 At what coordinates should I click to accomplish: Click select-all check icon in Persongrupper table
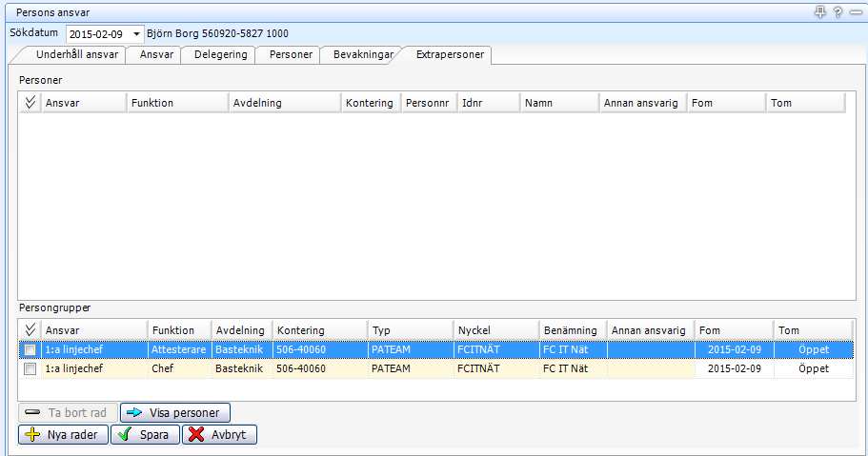coord(30,329)
